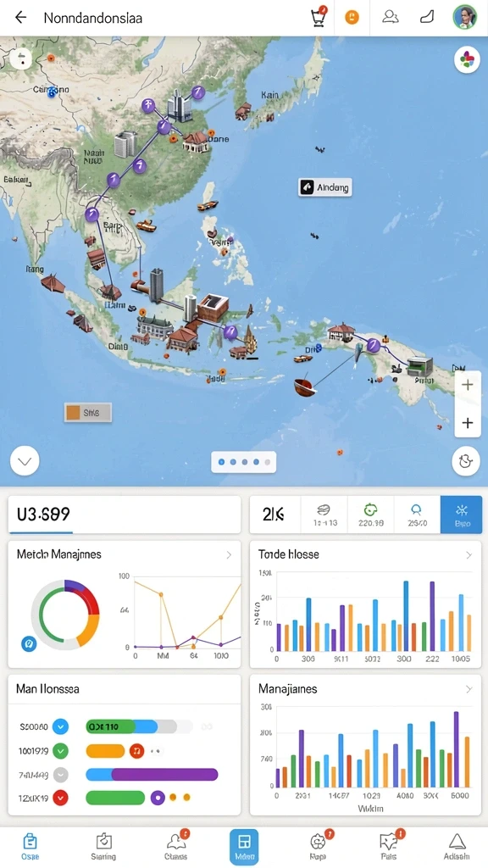Expand the Metch Manajnnes card chevron

[x=229, y=554]
